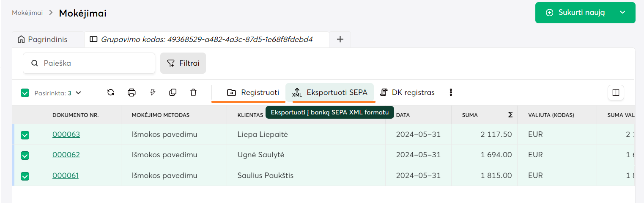Click the refresh icon in toolbar
The height and width of the screenshot is (203, 644).
[x=111, y=92]
